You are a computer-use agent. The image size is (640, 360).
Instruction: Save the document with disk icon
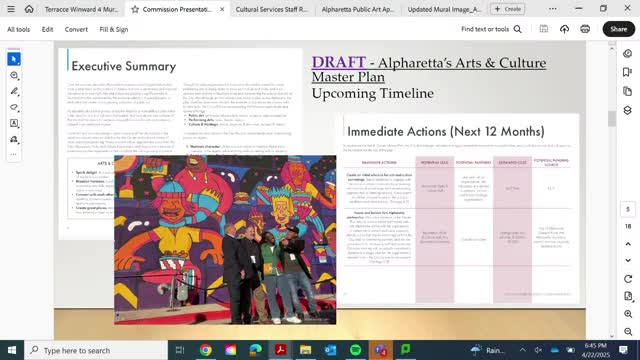(x=544, y=29)
